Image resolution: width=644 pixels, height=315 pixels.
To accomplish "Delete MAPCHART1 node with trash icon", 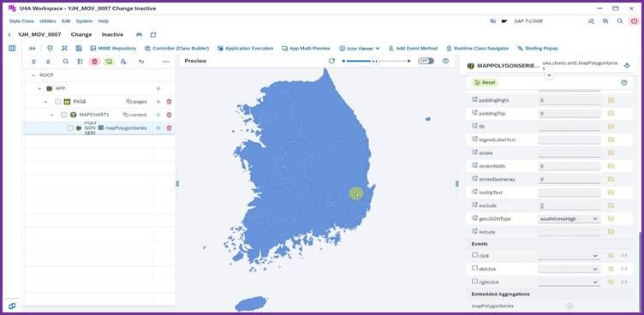I will pyautogui.click(x=169, y=115).
